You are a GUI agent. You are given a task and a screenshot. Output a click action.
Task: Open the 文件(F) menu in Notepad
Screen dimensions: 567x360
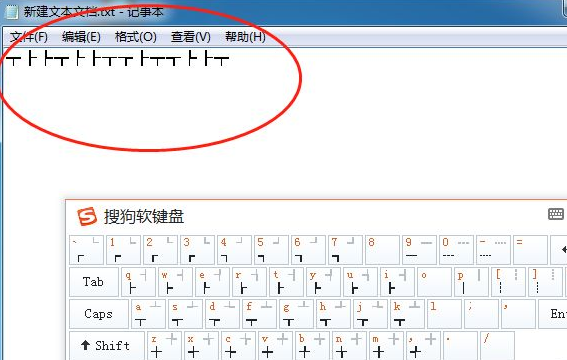click(29, 37)
